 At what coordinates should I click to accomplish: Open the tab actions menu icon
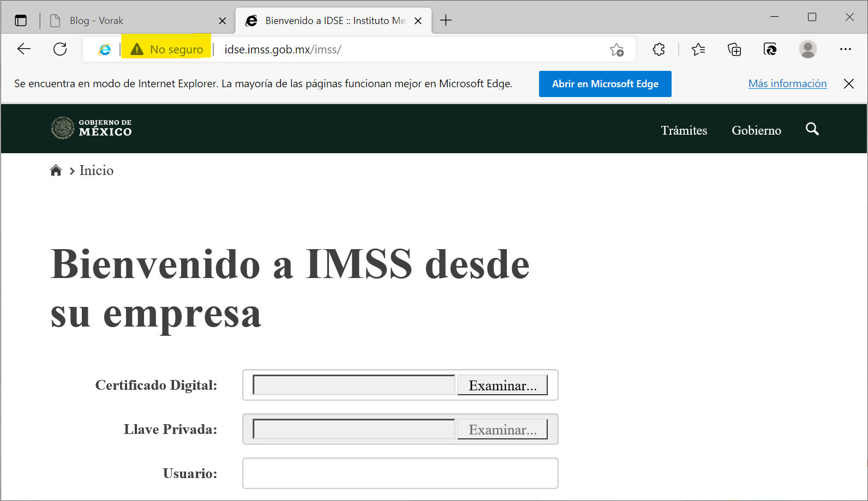[x=21, y=21]
